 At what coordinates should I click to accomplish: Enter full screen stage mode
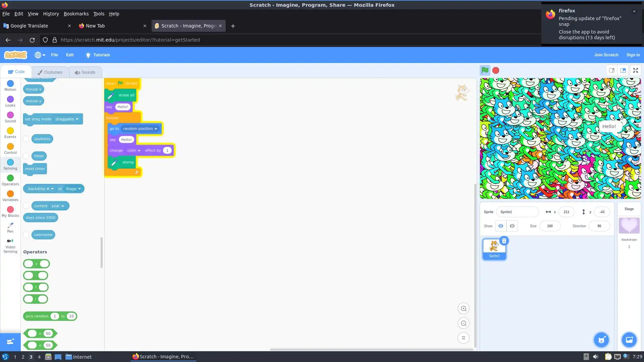pyautogui.click(x=635, y=70)
